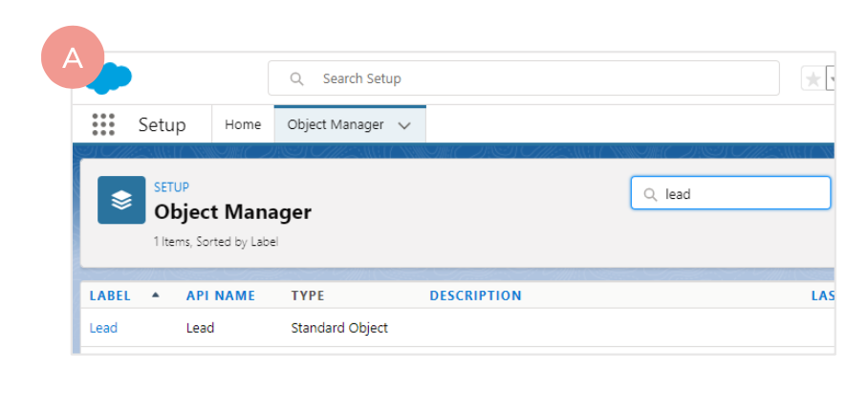Click the favorites star icon
The width and height of the screenshot is (868, 394).
pos(813,79)
